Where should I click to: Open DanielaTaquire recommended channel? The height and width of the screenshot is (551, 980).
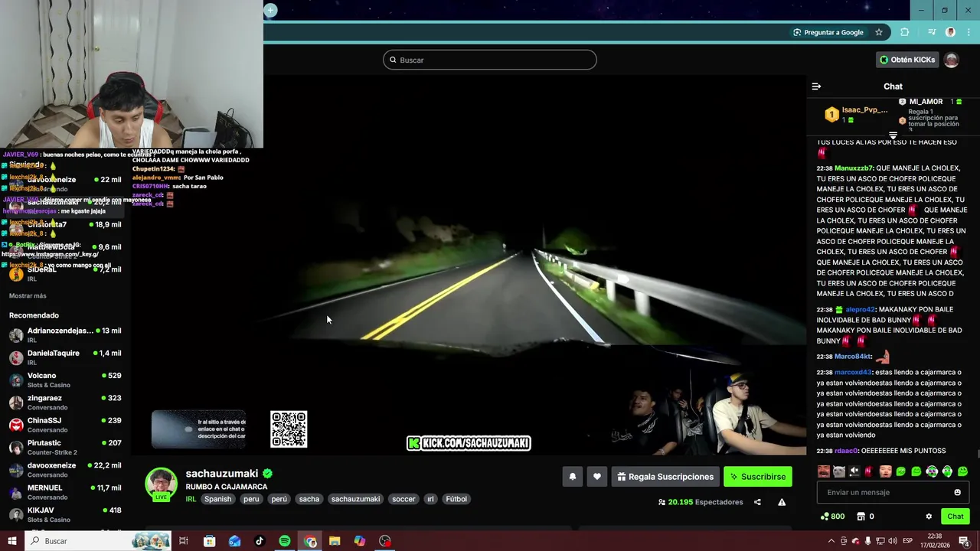coord(65,357)
